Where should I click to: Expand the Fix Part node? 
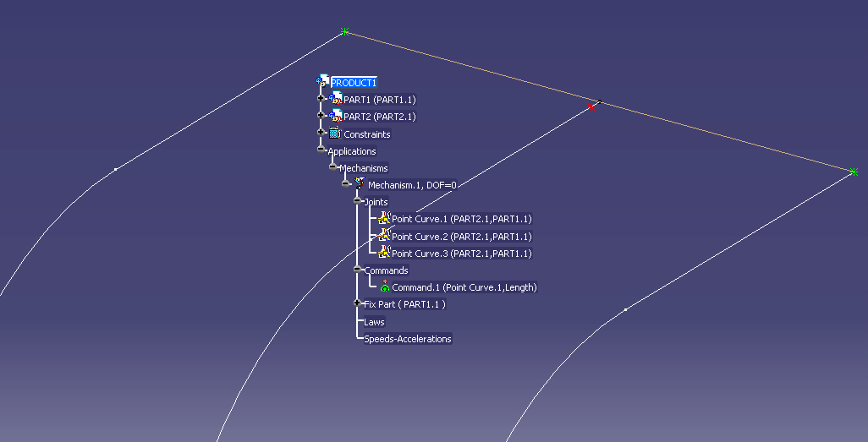[x=357, y=303]
